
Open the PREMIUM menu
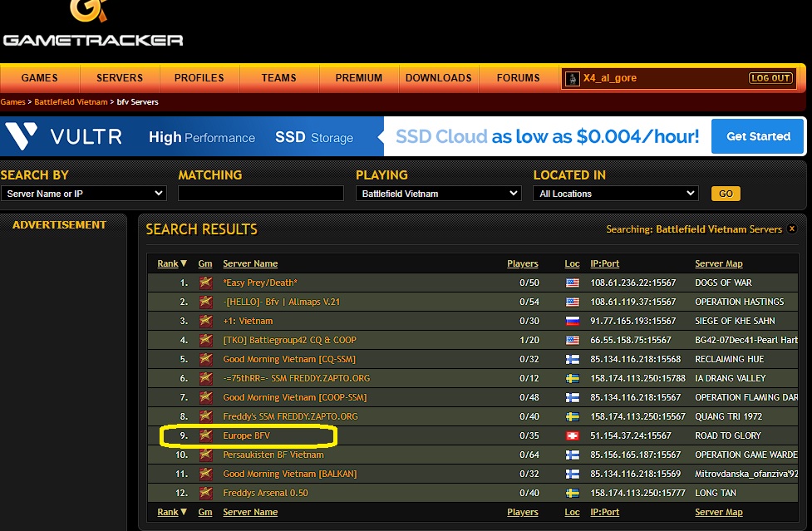[359, 78]
